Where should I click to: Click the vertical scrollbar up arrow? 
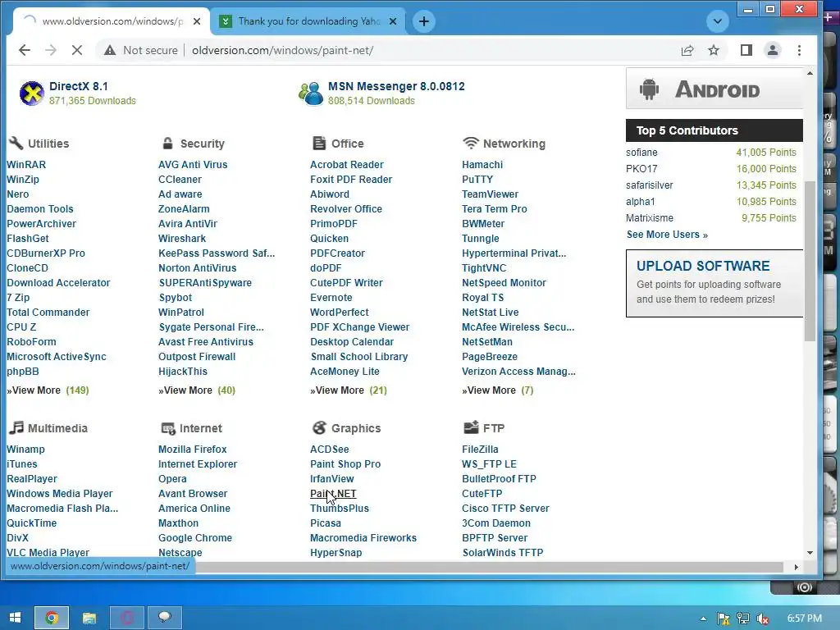[810, 73]
